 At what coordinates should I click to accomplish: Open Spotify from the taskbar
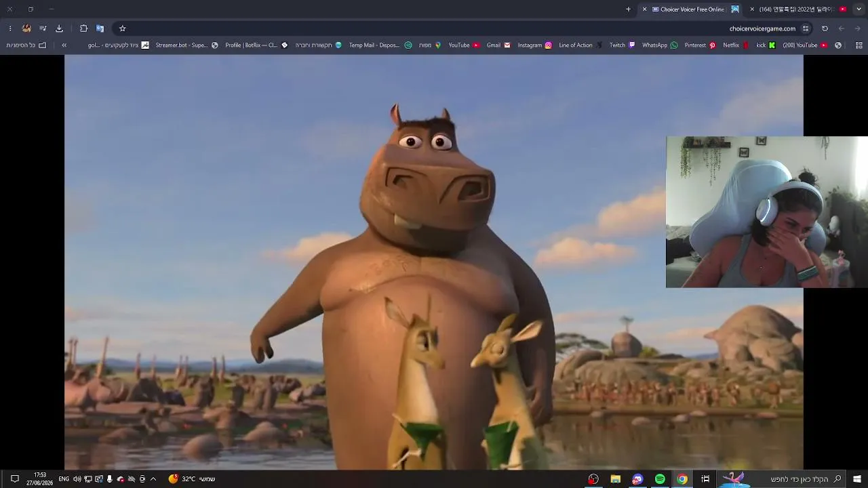660,479
